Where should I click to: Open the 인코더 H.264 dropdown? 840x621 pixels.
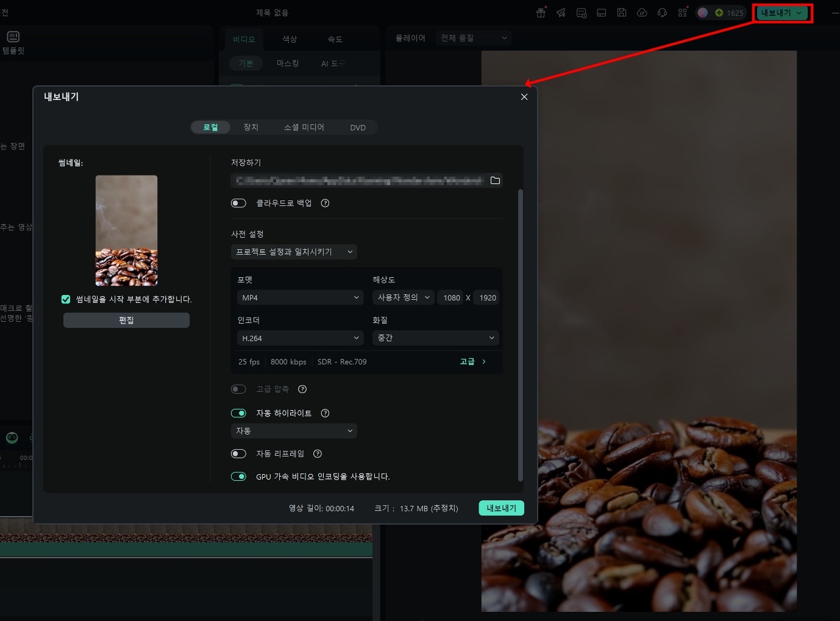click(300, 338)
